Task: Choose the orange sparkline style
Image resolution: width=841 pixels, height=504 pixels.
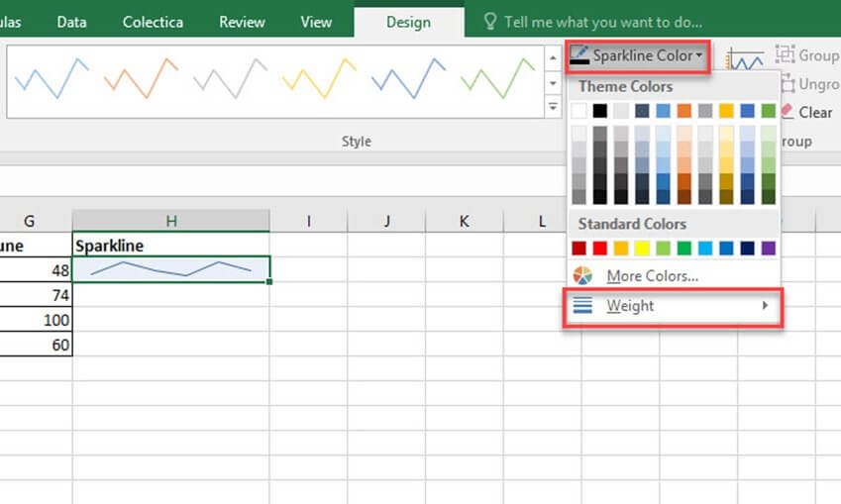Action: point(141,79)
